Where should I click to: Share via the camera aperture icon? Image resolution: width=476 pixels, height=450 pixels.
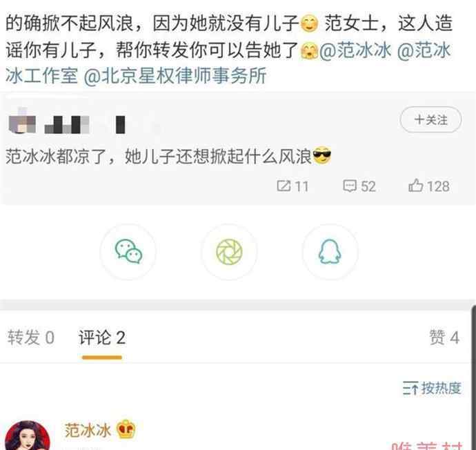point(229,251)
